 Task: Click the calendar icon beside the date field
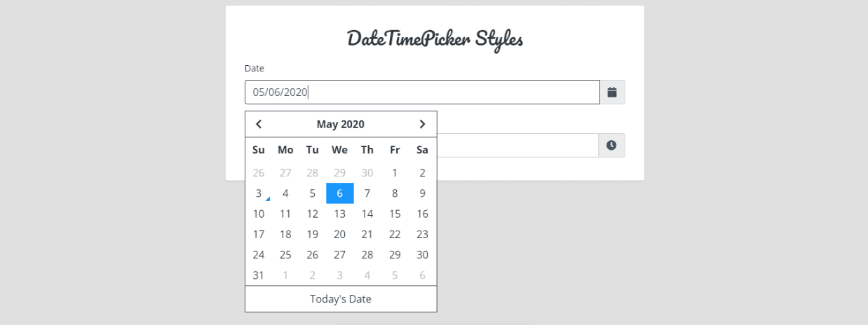(611, 92)
